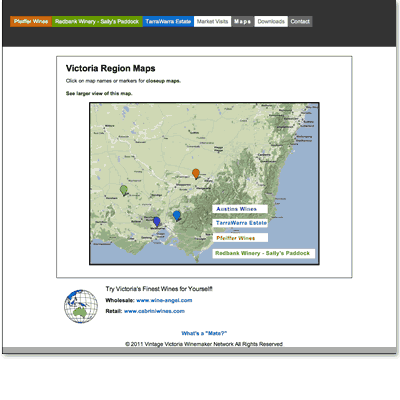
Task: Click 'Try Victoria's Finest Wines for Yourself' text
Action: pos(159,289)
